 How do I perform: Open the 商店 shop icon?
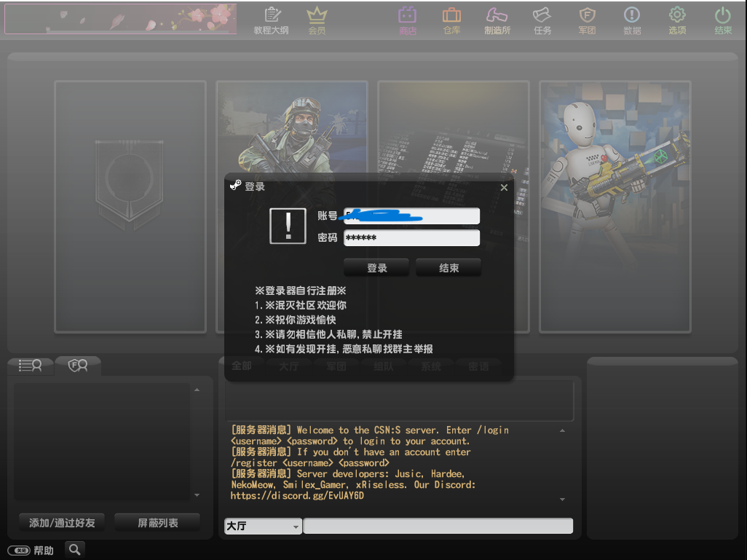click(407, 20)
